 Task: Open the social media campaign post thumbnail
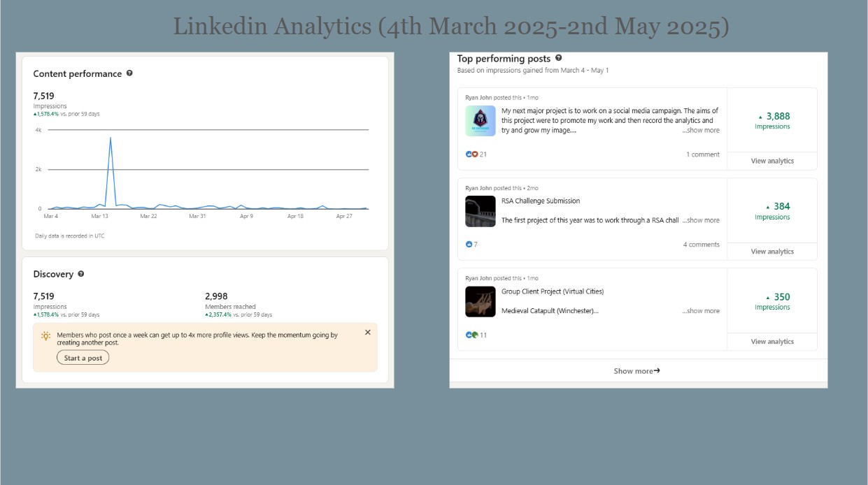pos(481,121)
